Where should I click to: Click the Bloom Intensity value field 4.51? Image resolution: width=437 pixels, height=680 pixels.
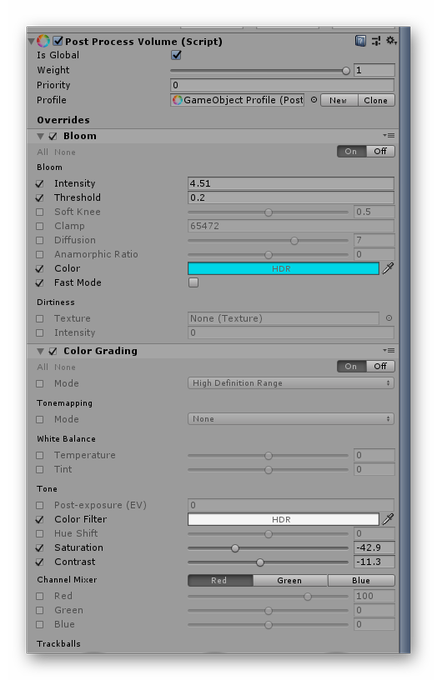pos(291,183)
